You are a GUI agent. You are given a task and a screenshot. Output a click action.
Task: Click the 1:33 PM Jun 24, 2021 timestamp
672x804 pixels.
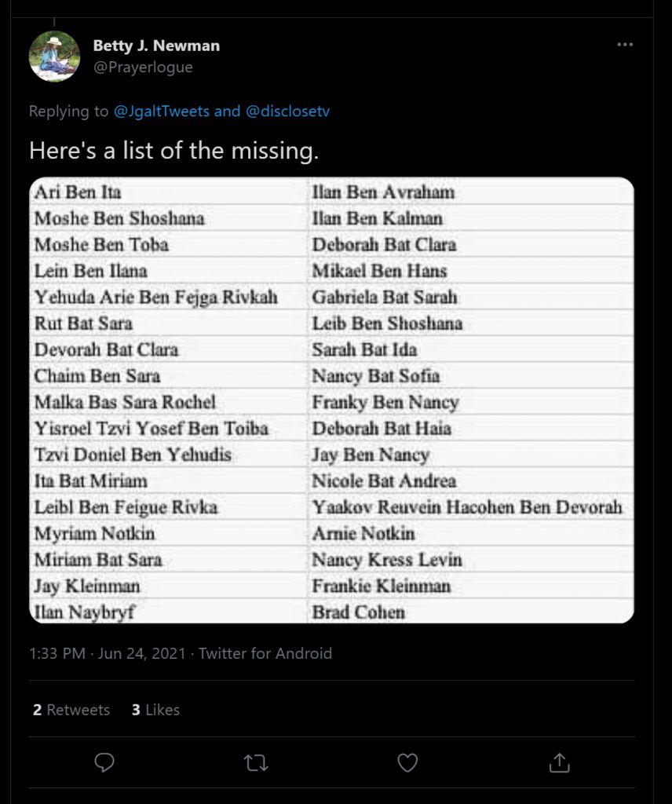(108, 653)
